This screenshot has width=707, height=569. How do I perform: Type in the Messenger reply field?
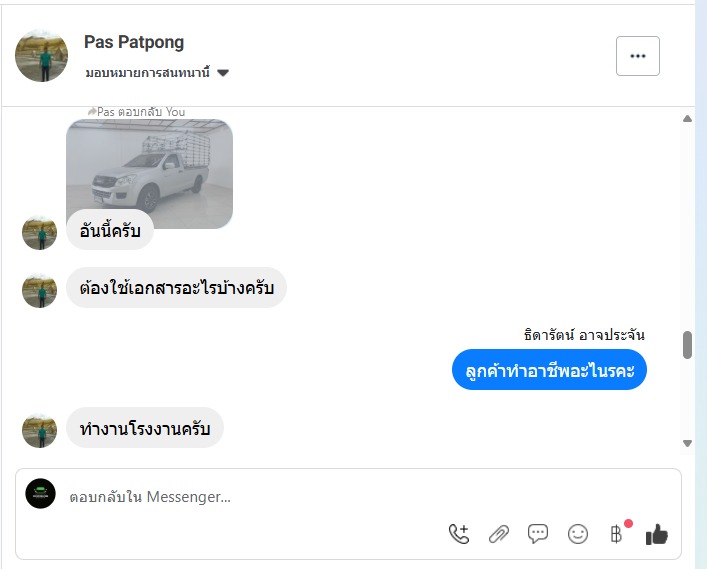point(250,496)
